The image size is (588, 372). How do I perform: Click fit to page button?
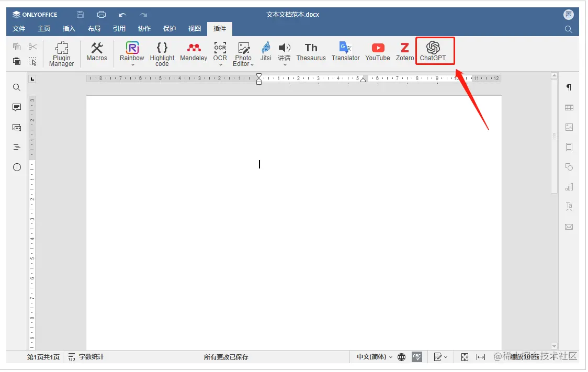point(465,357)
